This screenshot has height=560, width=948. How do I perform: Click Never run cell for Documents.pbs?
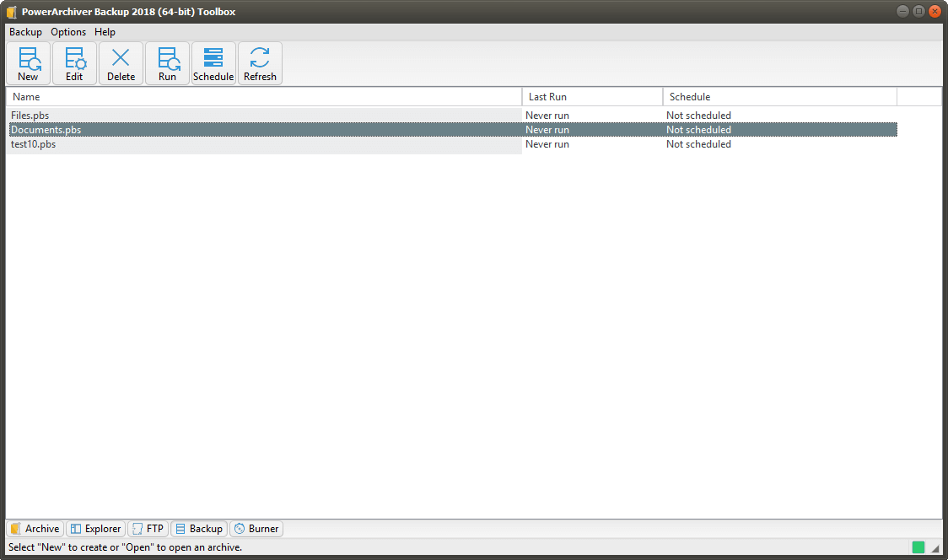coord(547,130)
